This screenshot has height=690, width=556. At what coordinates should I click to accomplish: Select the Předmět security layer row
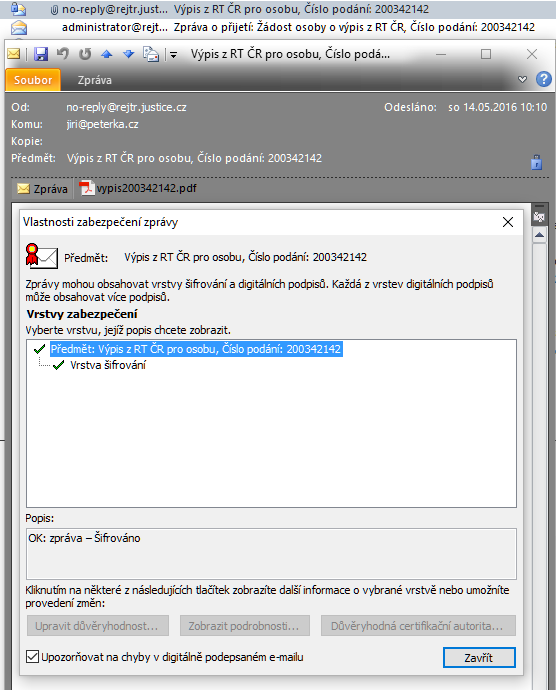coord(196,349)
